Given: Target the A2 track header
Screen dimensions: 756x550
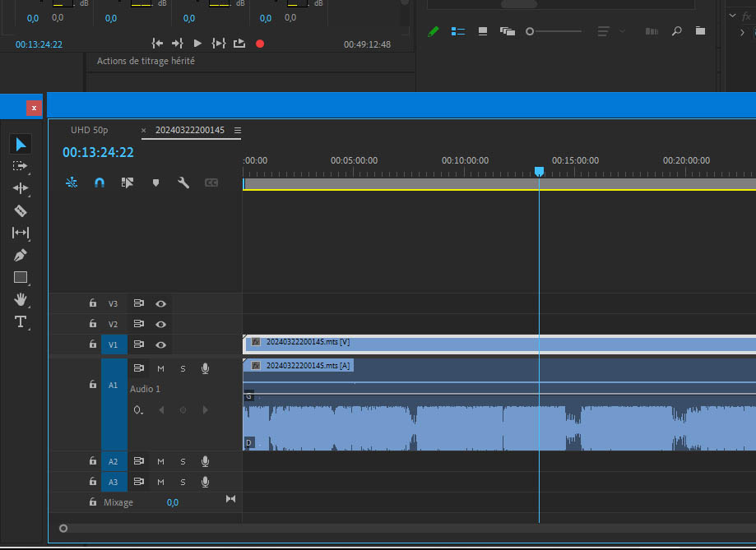Looking at the screenshot, I should (x=114, y=461).
